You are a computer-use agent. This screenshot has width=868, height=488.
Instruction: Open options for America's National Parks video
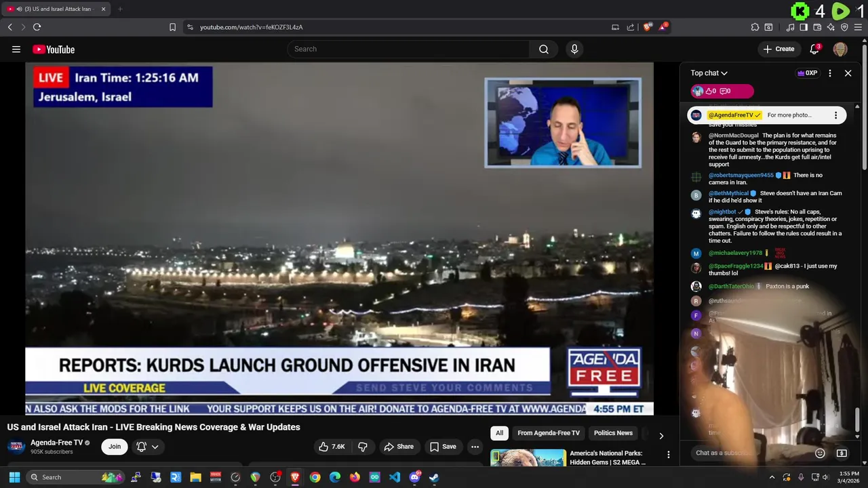click(x=668, y=455)
